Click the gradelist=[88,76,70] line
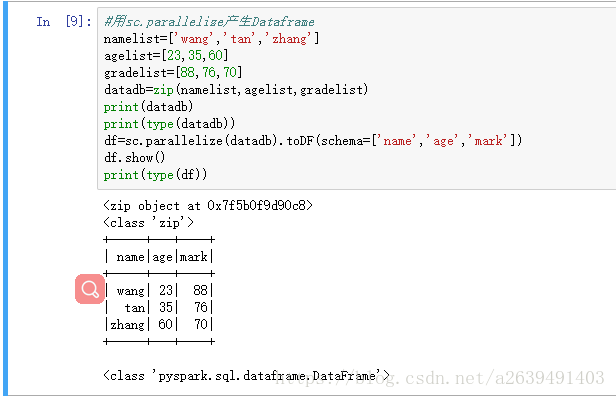The image size is (616, 398). tap(173, 73)
